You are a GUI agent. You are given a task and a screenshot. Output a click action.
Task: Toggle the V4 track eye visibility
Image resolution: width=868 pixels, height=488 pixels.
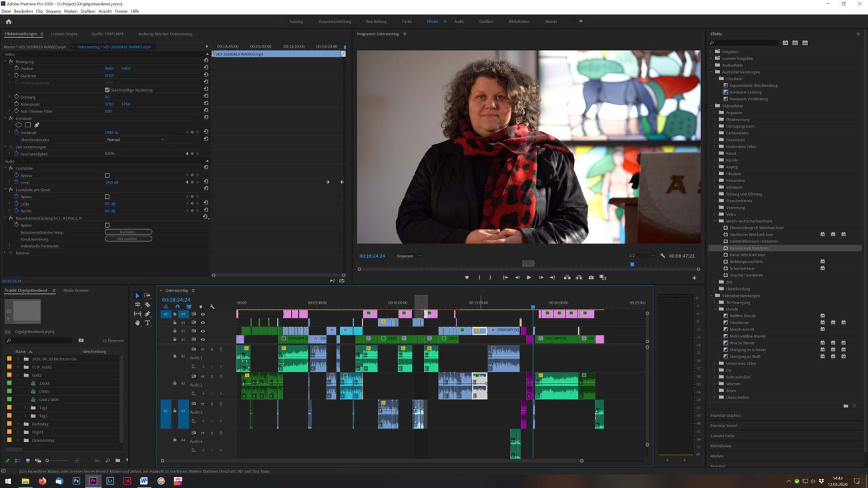tap(203, 314)
